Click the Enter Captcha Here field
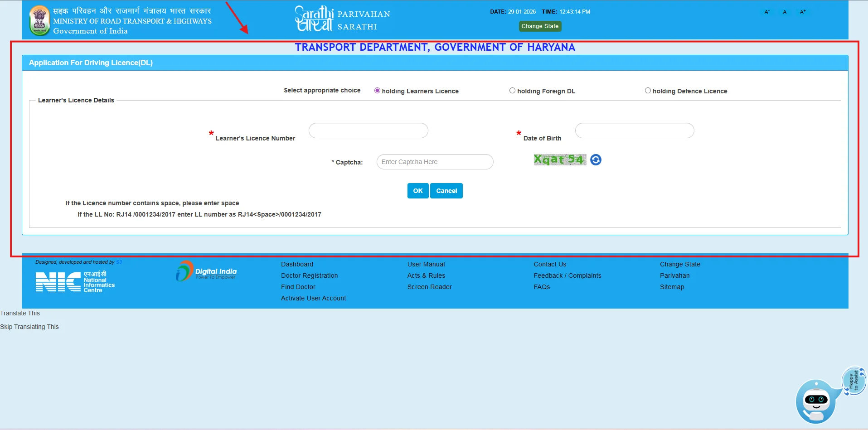Image resolution: width=868 pixels, height=430 pixels. tap(435, 162)
